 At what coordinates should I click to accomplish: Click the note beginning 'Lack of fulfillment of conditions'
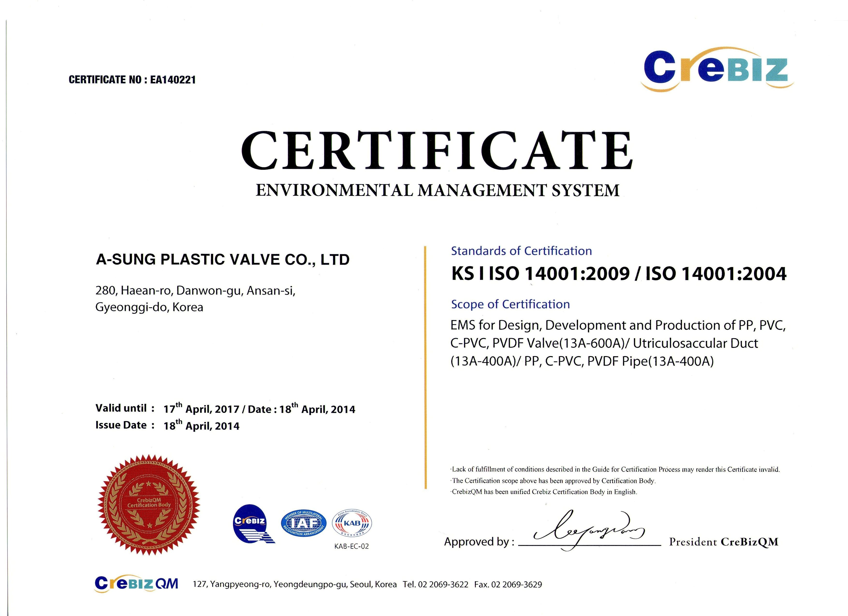616,469
